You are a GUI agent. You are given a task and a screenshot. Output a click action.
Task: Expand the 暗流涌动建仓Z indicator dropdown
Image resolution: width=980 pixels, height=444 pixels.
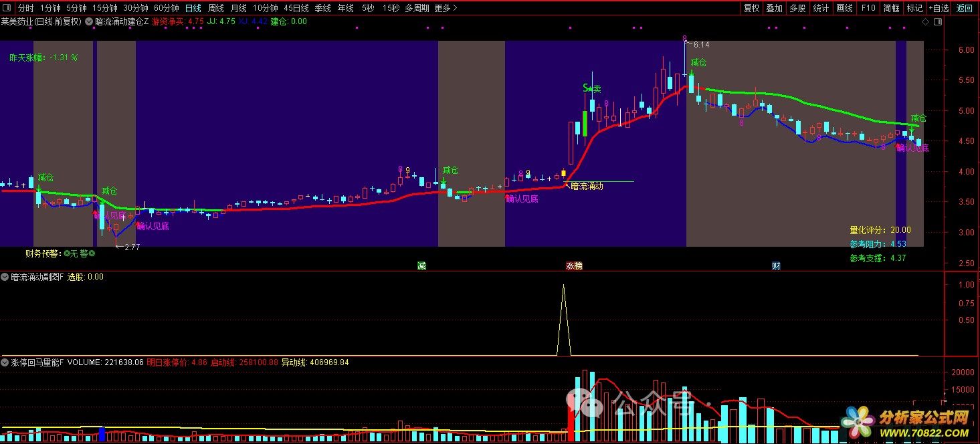pyautogui.click(x=90, y=21)
